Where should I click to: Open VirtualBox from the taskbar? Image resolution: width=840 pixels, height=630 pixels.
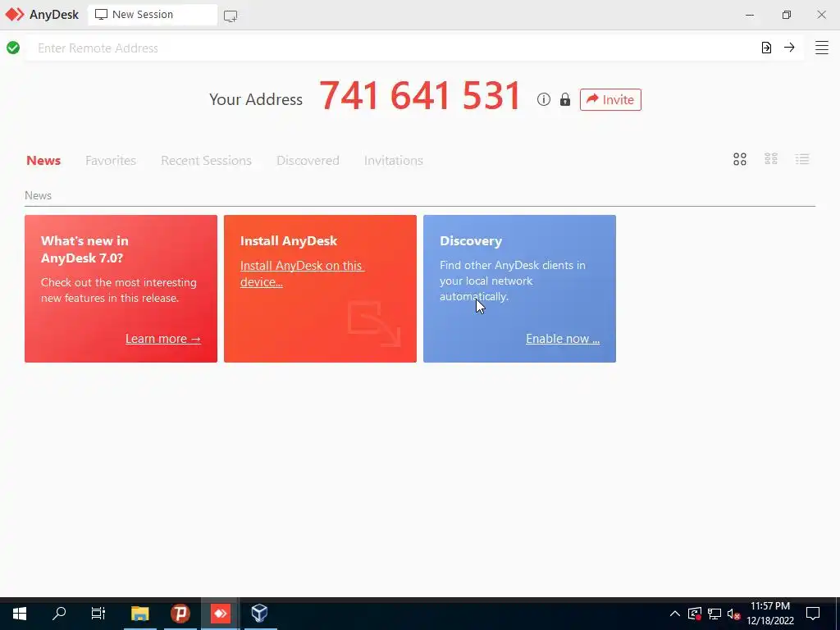[259, 613]
